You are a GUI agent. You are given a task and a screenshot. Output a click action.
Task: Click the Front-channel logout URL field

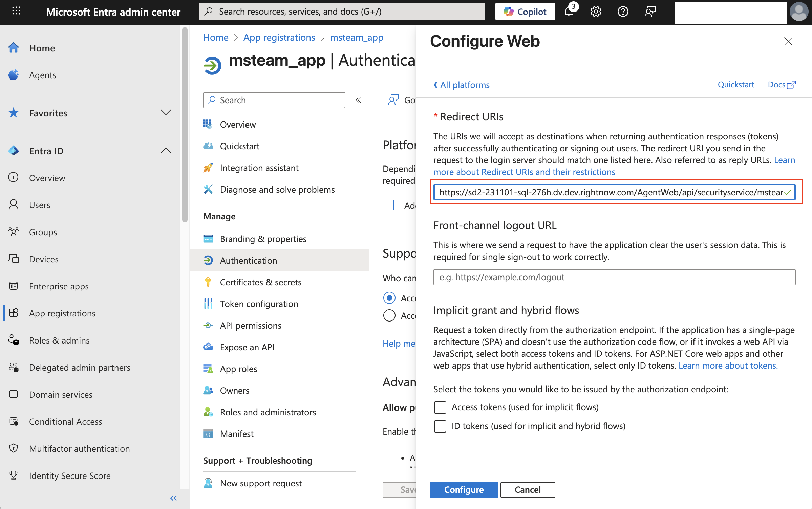pyautogui.click(x=614, y=277)
